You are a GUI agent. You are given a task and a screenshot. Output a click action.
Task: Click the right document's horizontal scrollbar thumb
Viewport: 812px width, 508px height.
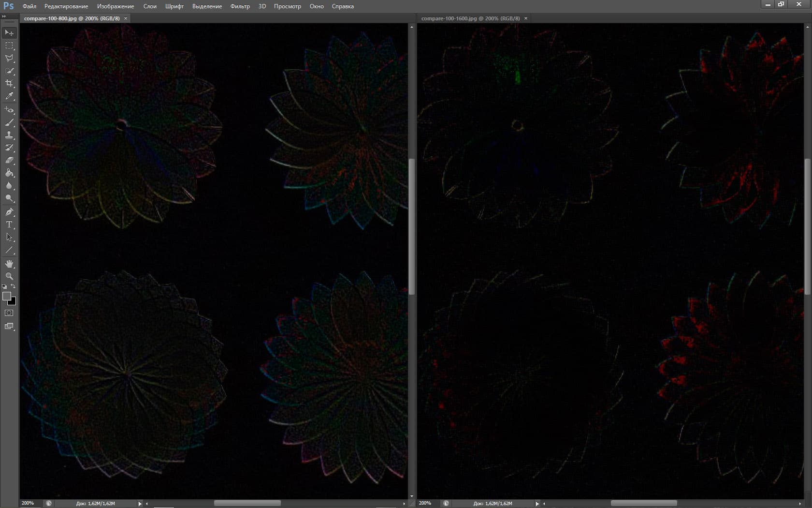(644, 503)
